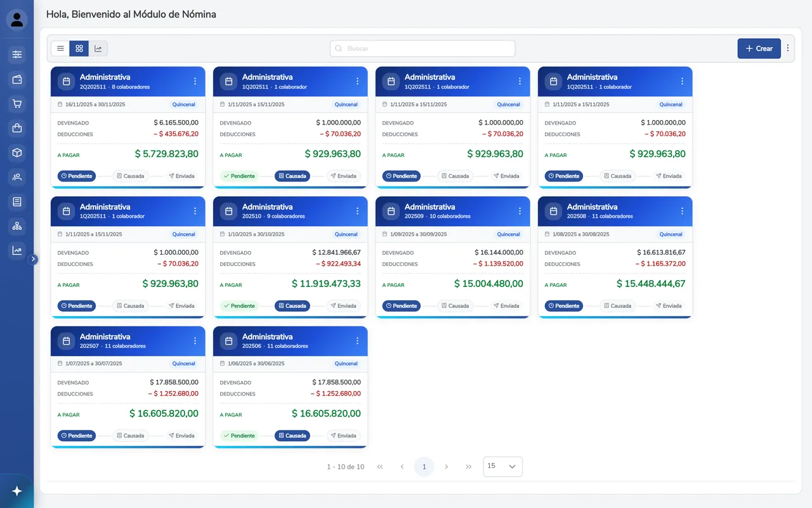Screen dimensions: 812x508
Task: Go to the first page arrow
Action: coord(380,467)
